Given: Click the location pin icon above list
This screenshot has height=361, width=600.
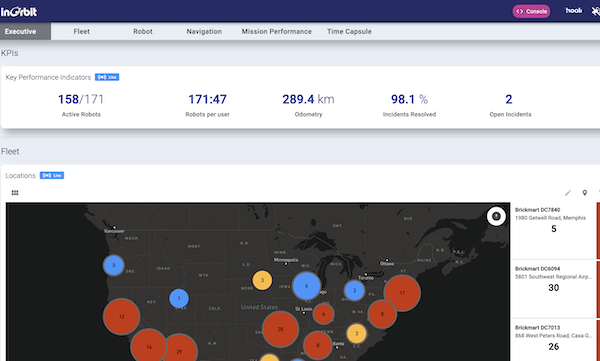Looking at the screenshot, I should click(584, 193).
